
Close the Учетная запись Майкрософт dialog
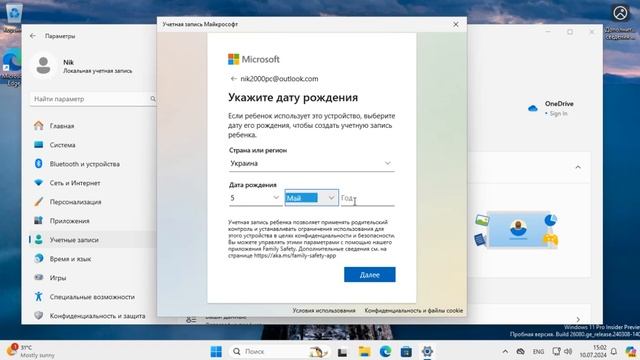(x=456, y=24)
